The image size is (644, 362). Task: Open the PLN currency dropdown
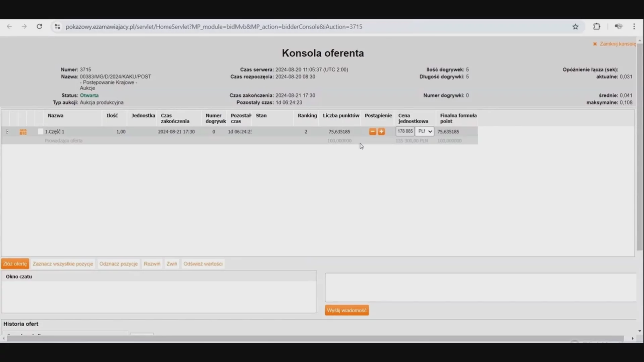click(x=425, y=131)
